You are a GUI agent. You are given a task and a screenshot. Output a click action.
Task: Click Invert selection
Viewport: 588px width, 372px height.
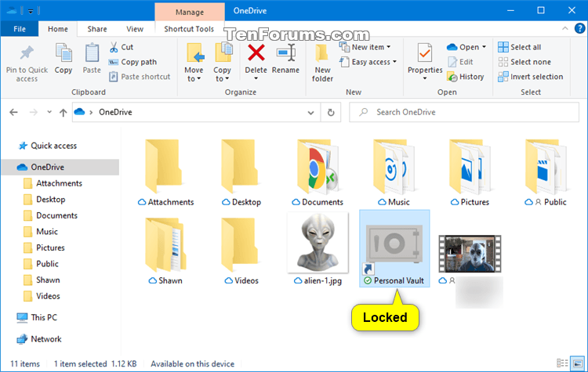pos(530,77)
